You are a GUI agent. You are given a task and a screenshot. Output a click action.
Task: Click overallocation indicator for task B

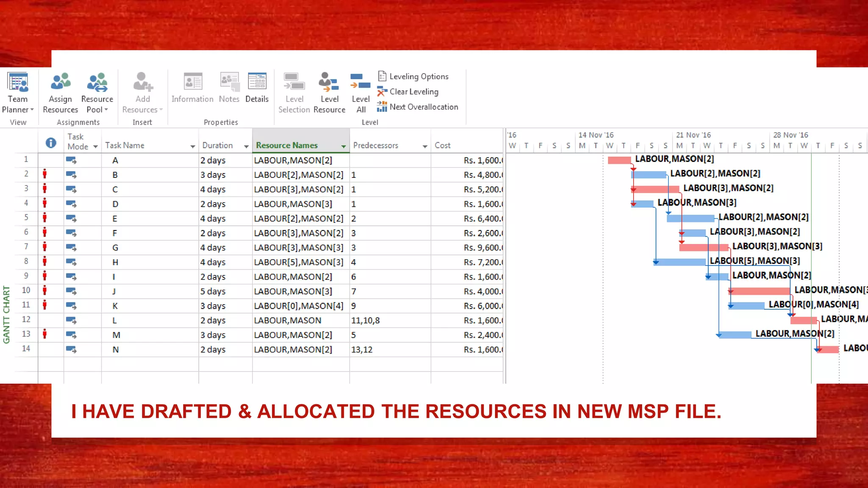pos(45,174)
